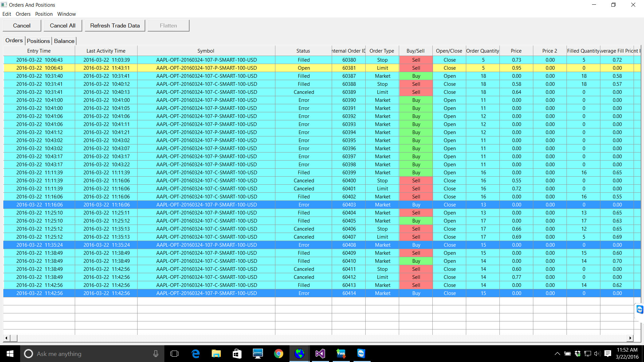Screen dimensions: 644x362
Task: Open Visual Studio from the taskbar
Action: coord(320,354)
